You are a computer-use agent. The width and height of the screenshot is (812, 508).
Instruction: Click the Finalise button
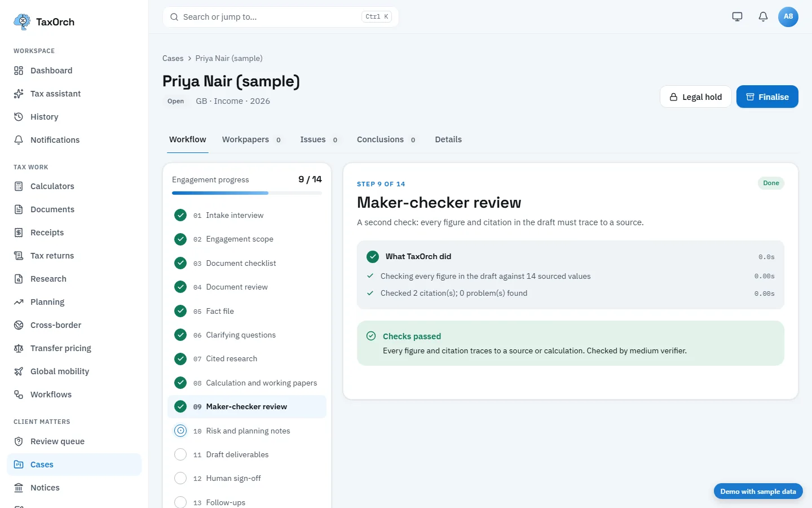click(767, 97)
